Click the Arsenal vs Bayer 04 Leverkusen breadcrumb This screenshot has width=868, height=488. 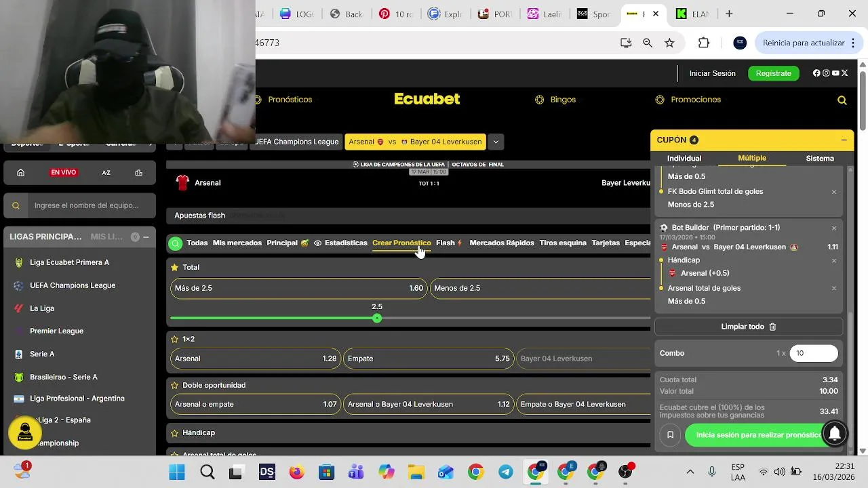point(415,142)
